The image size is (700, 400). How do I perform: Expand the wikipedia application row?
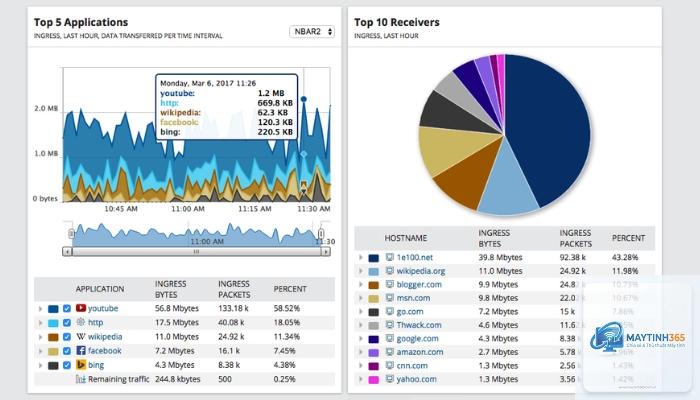(x=40, y=337)
